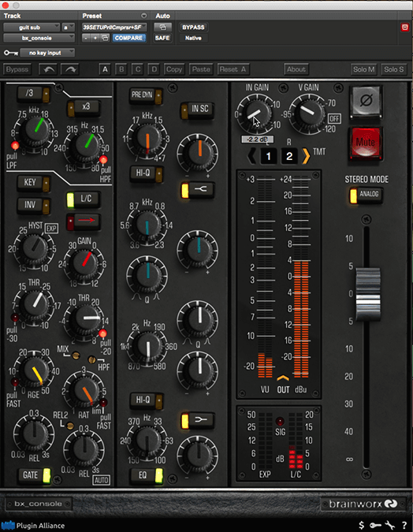Select settings slot A

[105, 69]
